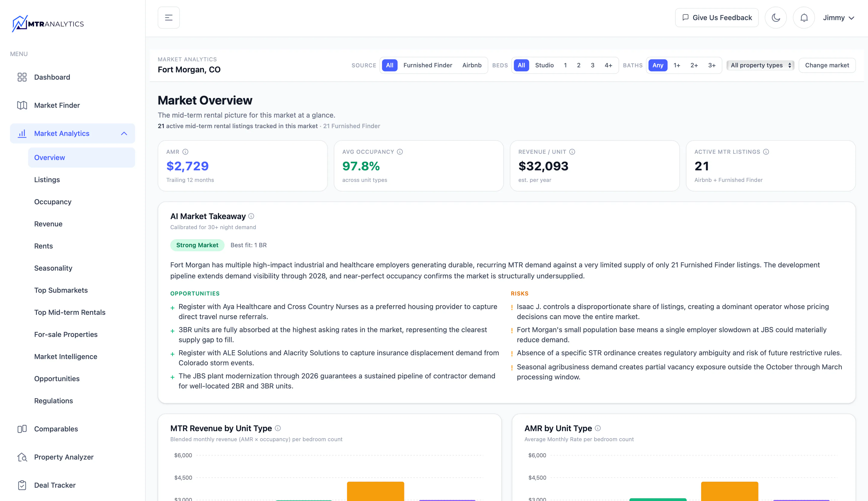Click the Strong Market badge

197,245
